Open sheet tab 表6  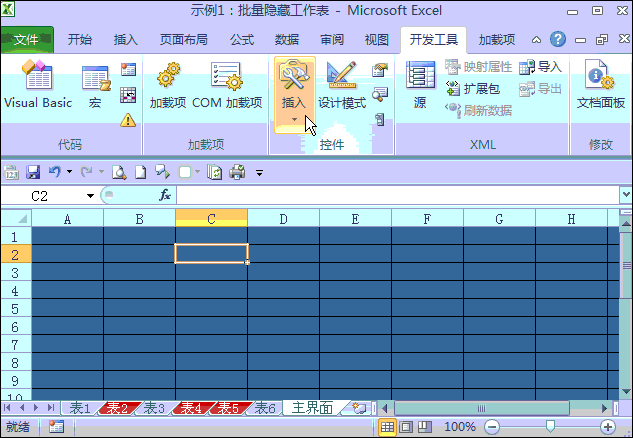click(265, 408)
